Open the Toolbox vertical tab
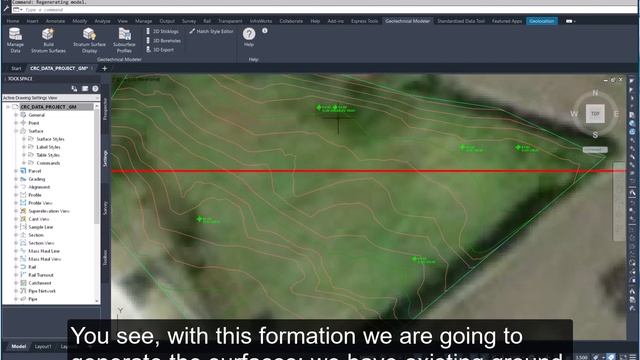This screenshot has width=640, height=360. click(105, 258)
